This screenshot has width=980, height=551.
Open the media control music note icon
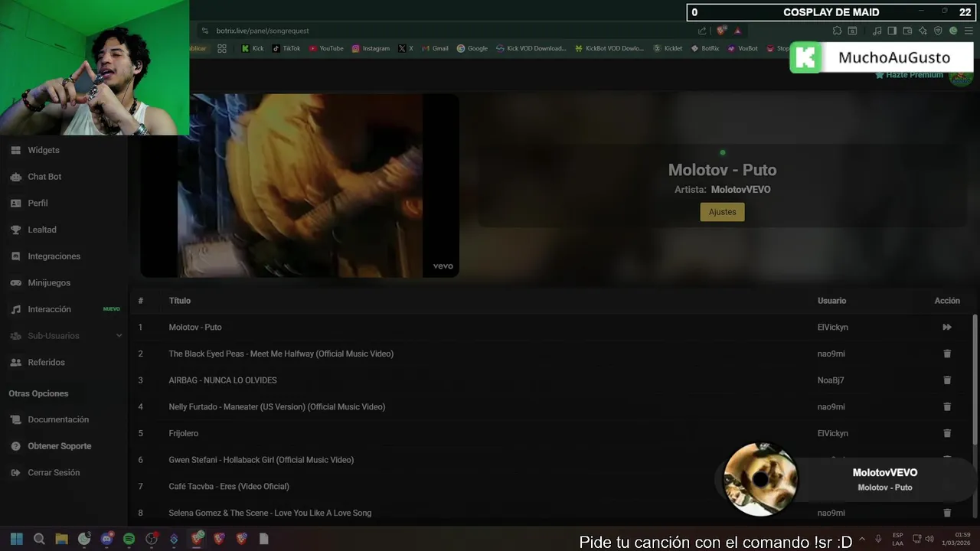877,31
